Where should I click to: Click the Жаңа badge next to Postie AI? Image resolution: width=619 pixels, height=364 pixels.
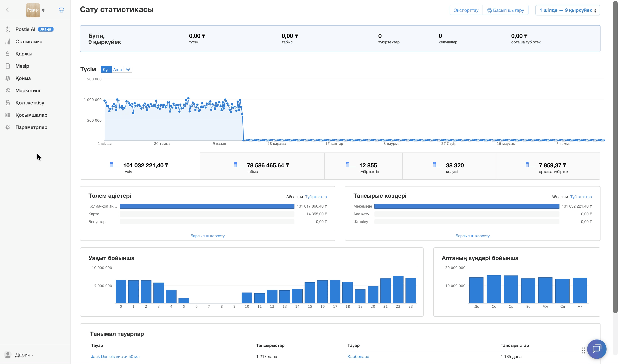point(46,29)
